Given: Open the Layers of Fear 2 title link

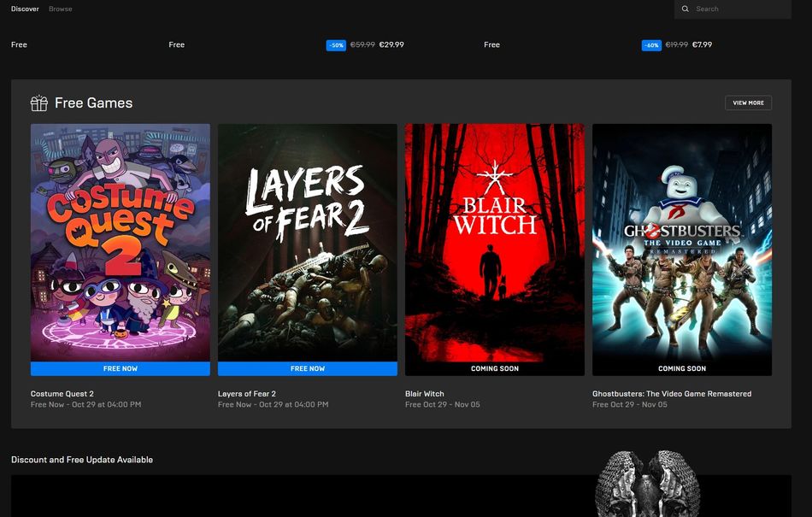Looking at the screenshot, I should (x=247, y=394).
